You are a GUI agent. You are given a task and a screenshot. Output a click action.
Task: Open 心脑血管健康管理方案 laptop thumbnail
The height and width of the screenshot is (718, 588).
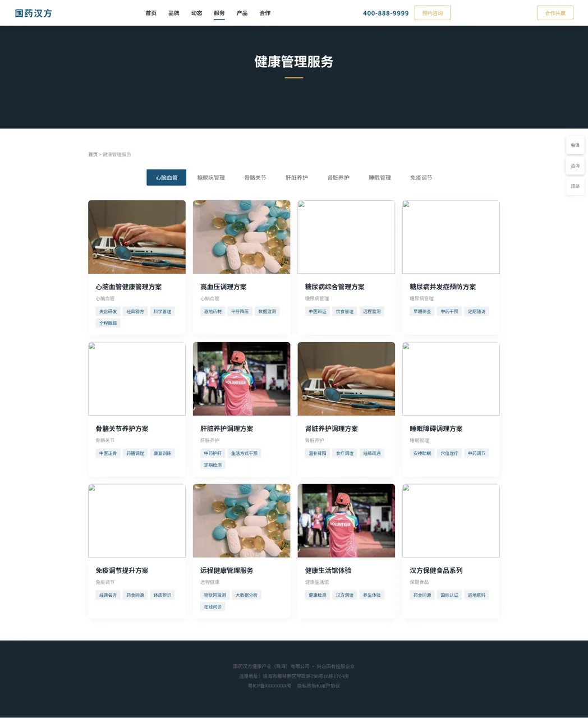(x=137, y=237)
